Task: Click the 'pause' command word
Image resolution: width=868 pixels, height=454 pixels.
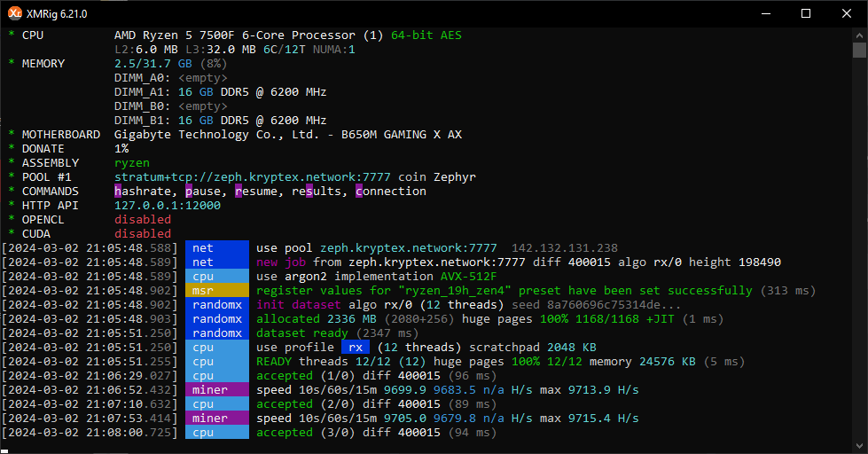Action: [203, 191]
